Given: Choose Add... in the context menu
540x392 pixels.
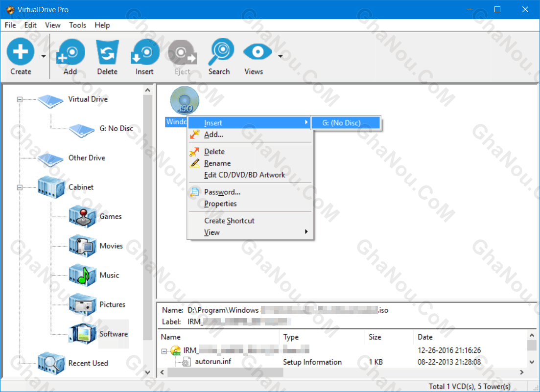Looking at the screenshot, I should click(250, 135).
